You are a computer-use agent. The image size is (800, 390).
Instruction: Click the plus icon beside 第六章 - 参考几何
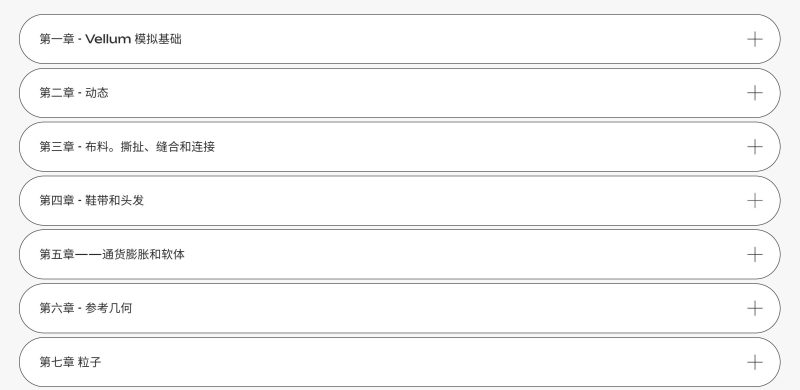tap(755, 308)
